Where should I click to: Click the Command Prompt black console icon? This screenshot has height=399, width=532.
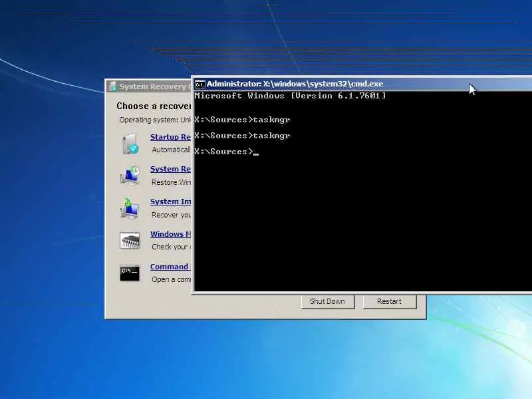[130, 273]
